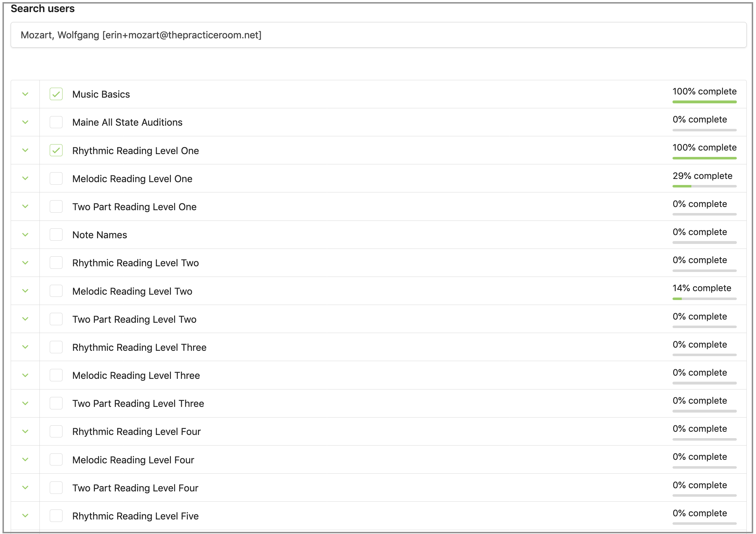The height and width of the screenshot is (534, 756).
Task: Check the Rhythmic Reading Level Two checkbox
Action: [56, 263]
